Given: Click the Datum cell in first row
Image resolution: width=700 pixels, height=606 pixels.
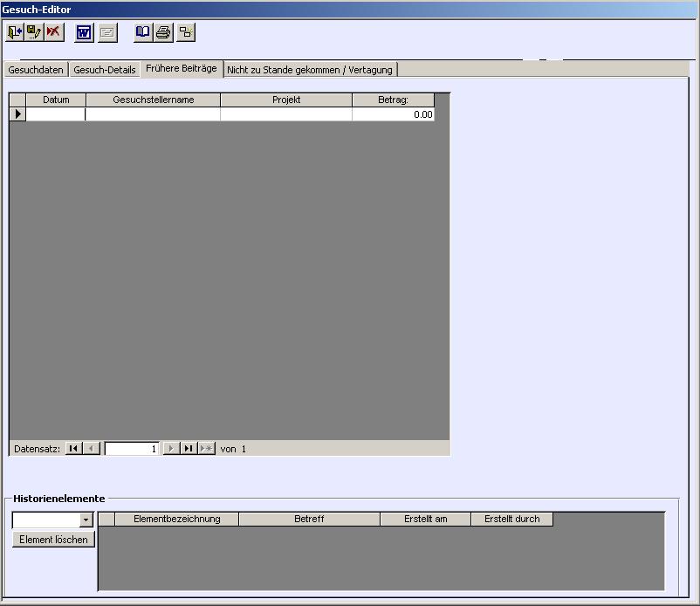Looking at the screenshot, I should tap(56, 114).
